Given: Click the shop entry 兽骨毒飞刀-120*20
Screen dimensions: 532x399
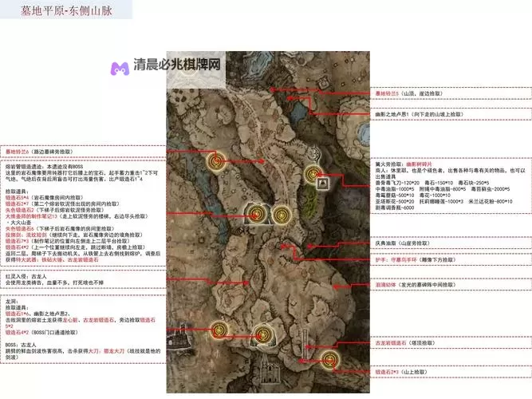Looking at the screenshot, I should pyautogui.click(x=397, y=183).
